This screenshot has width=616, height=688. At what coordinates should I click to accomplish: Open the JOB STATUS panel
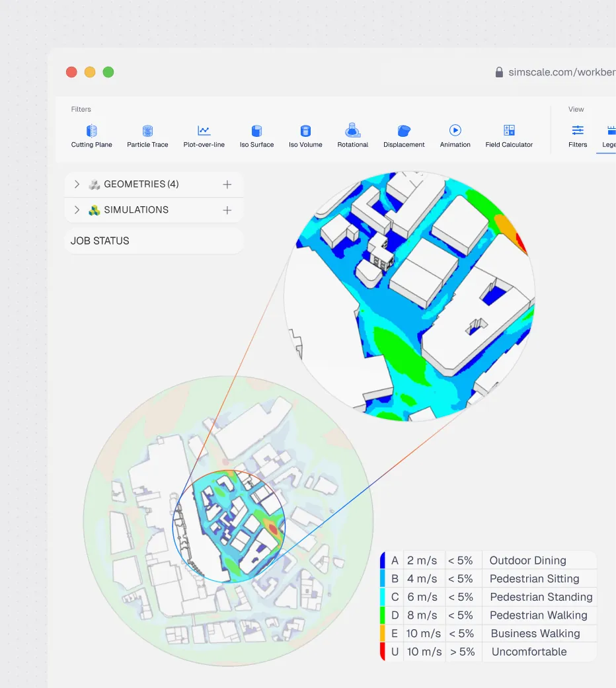(x=153, y=241)
